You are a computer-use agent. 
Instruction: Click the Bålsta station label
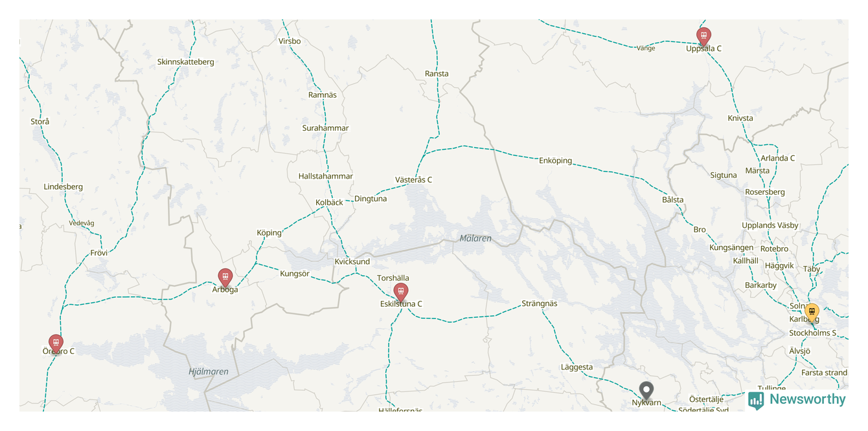pos(673,200)
